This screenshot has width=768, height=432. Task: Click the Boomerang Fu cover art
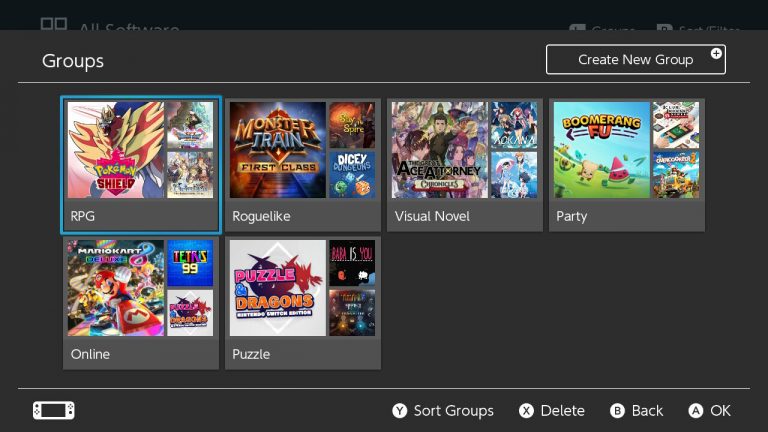pyautogui.click(x=602, y=150)
